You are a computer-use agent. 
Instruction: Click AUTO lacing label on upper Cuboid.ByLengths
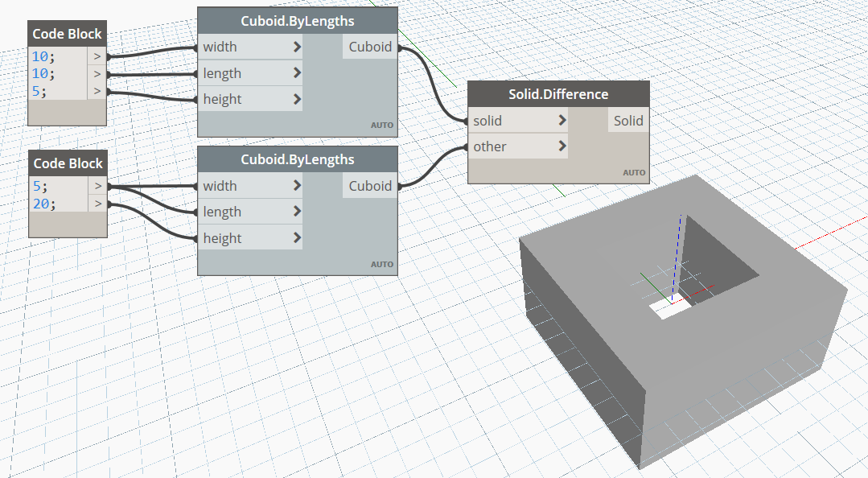(x=382, y=126)
